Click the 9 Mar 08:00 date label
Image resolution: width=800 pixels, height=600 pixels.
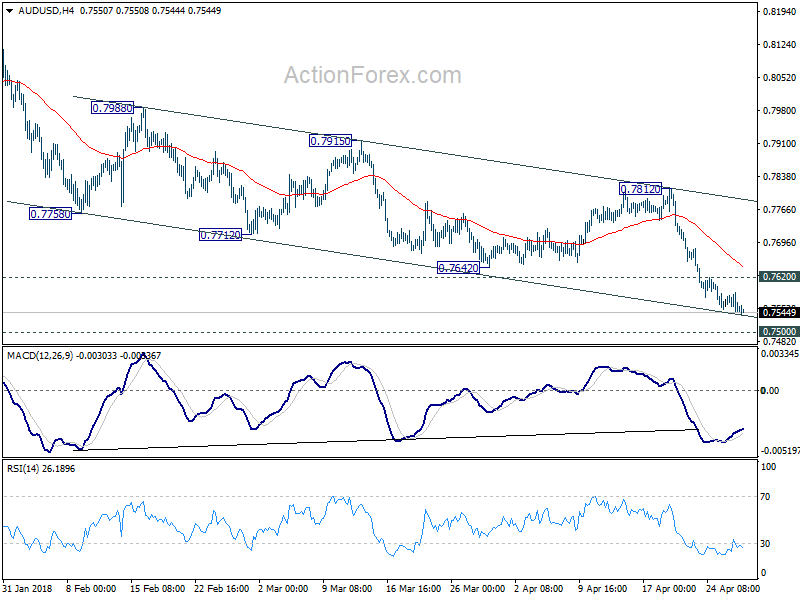coord(347,588)
